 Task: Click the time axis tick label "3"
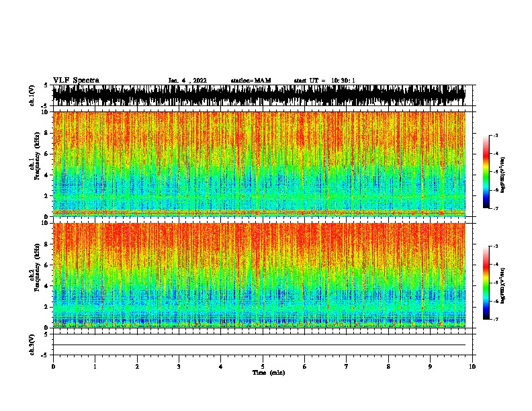pos(179,366)
